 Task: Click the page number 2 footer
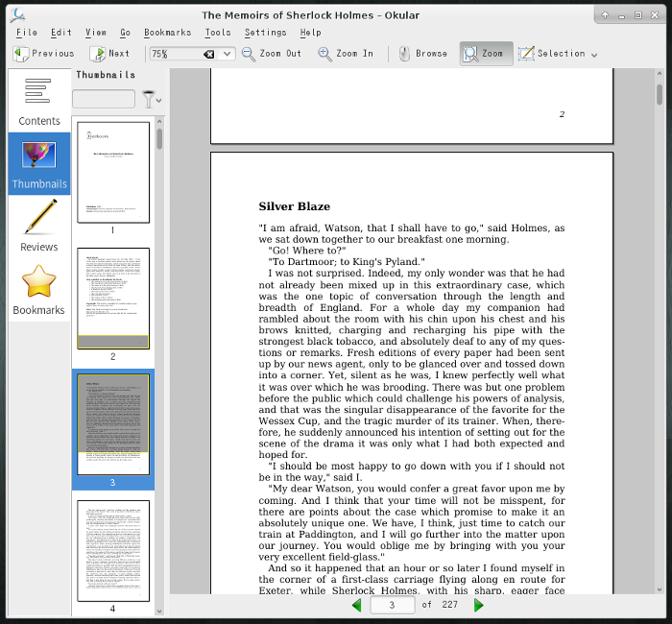(x=562, y=114)
